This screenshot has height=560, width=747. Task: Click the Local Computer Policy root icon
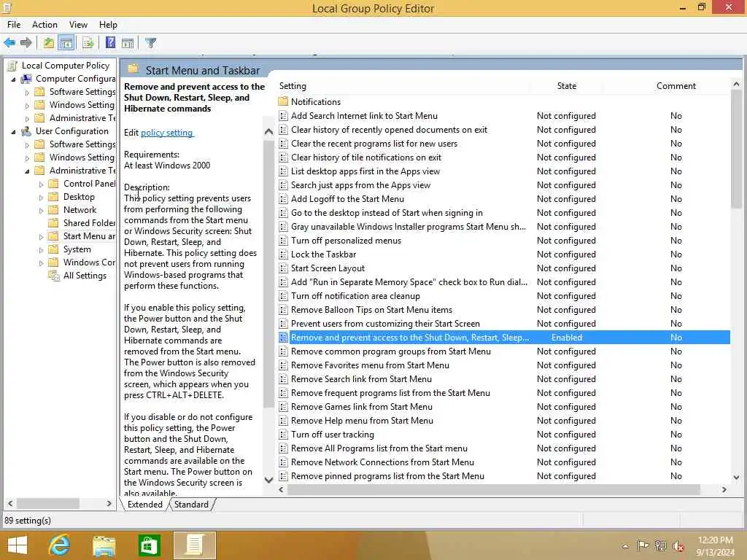click(x=13, y=66)
